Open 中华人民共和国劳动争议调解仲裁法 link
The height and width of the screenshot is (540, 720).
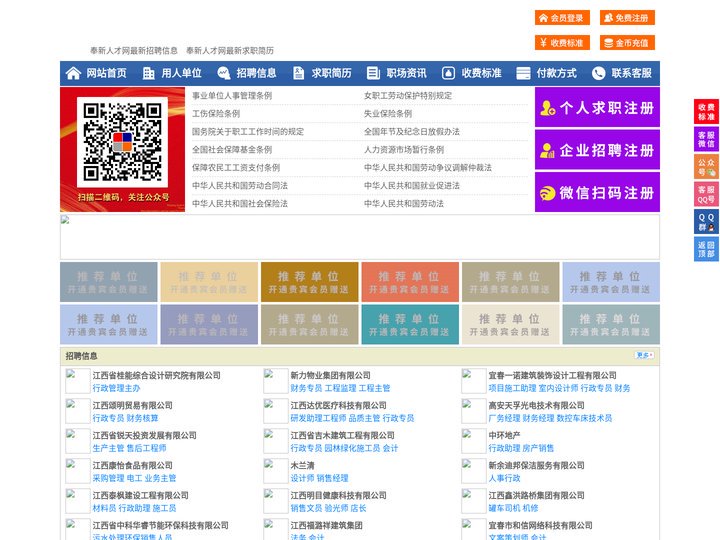point(428,168)
